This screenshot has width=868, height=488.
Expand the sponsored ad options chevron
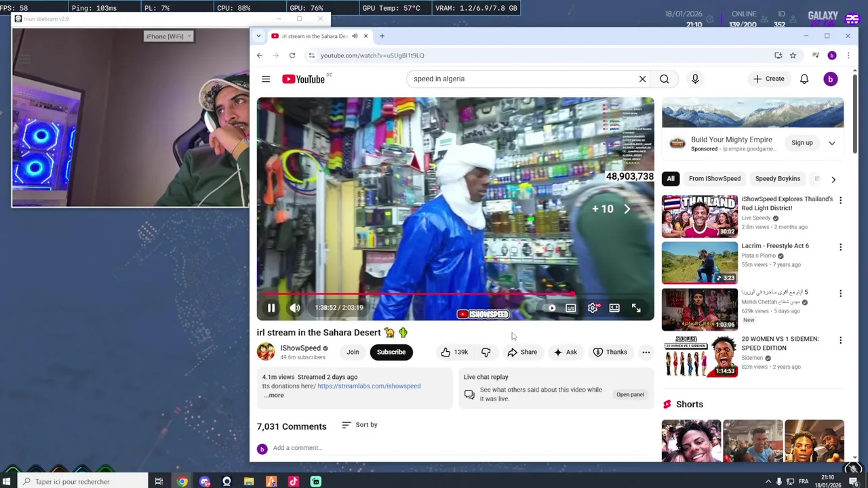pyautogui.click(x=832, y=143)
